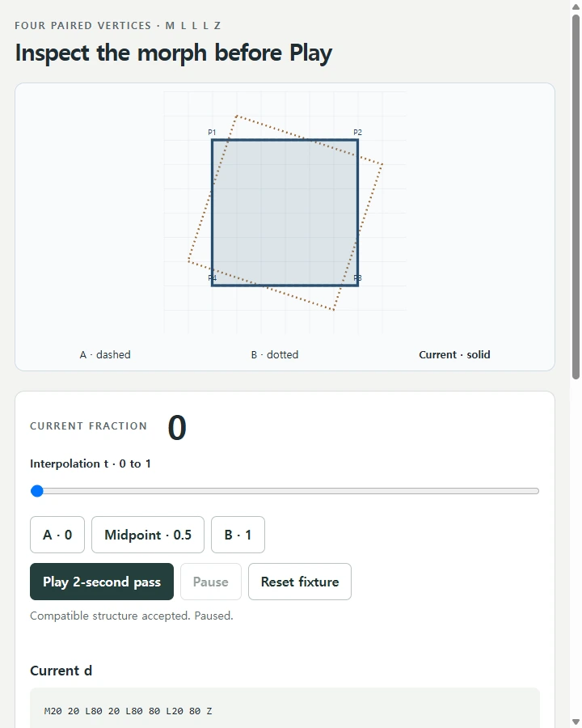582x728 pixels.
Task: Start the Play 2-second pass
Action: 102,582
